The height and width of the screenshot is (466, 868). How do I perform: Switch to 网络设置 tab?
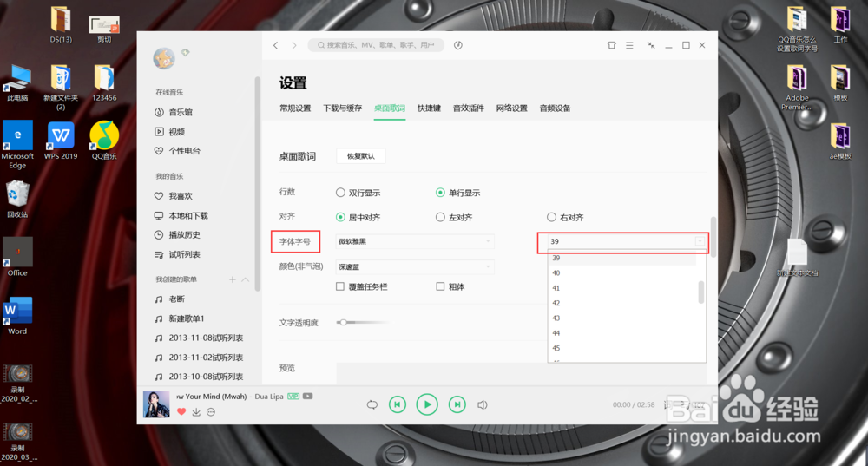[511, 108]
